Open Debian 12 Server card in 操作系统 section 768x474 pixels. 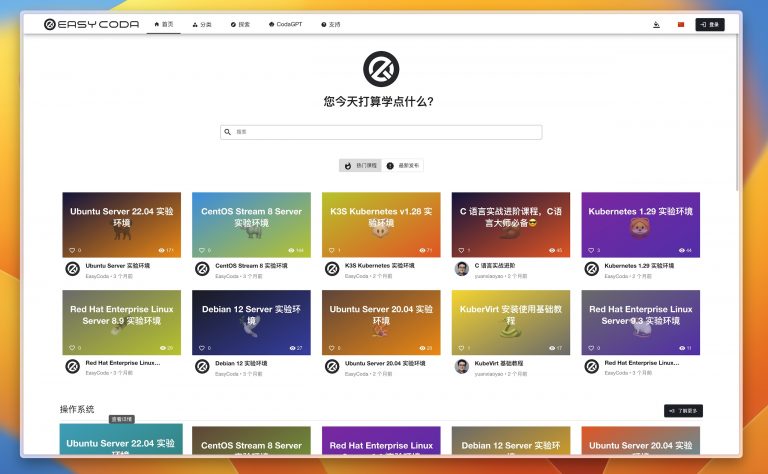pyautogui.click(x=511, y=441)
